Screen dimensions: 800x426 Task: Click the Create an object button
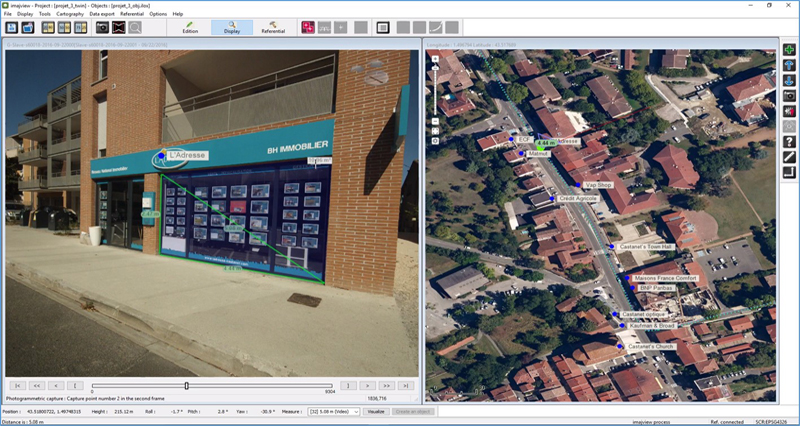[414, 412]
